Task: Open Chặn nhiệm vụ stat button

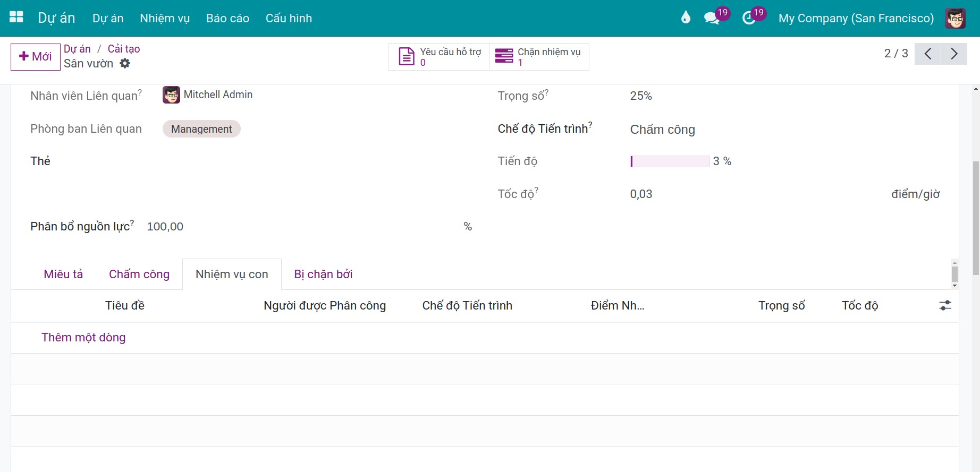Action: tap(538, 57)
